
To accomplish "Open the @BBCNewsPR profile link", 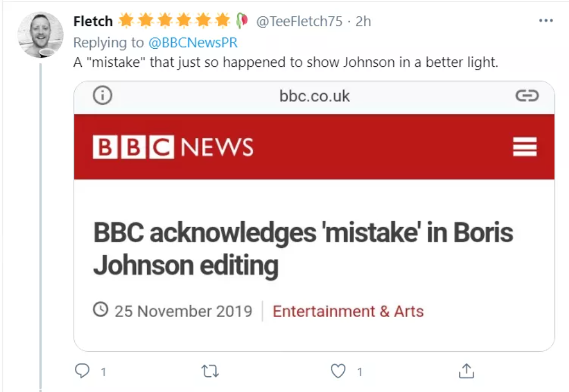I will coord(193,43).
